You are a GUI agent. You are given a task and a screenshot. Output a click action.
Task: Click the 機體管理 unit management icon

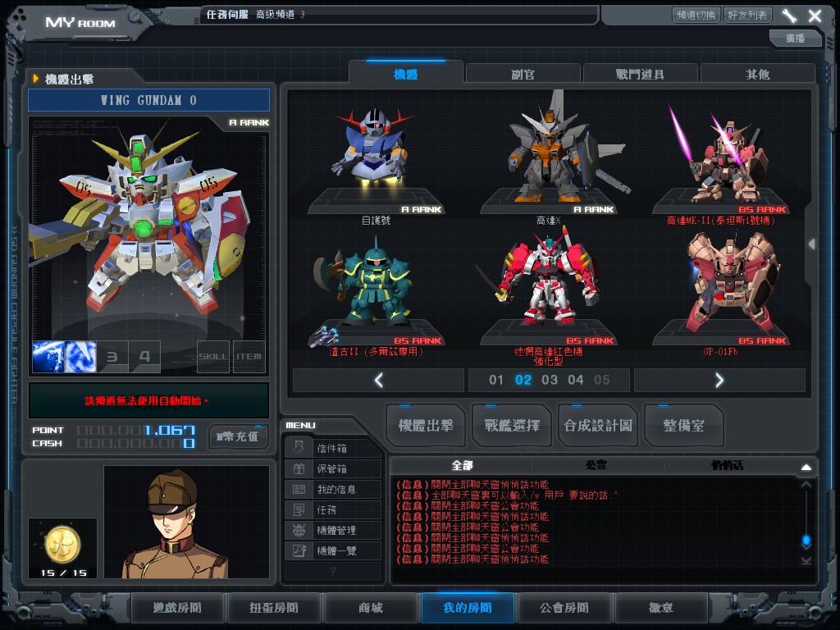point(299,530)
